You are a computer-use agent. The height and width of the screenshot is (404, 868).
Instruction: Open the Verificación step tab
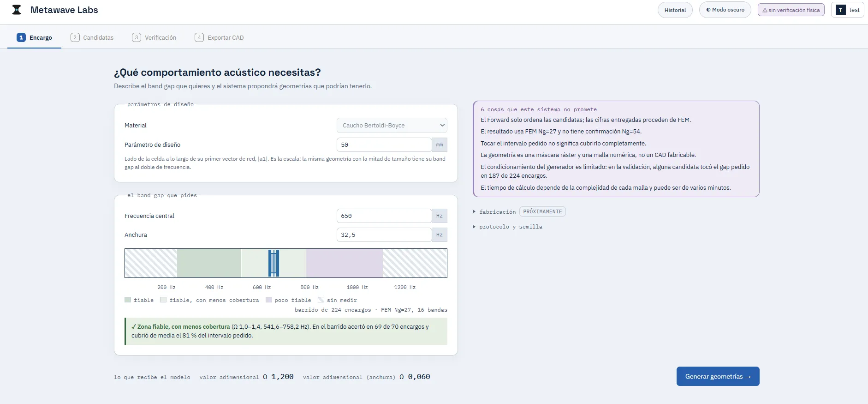[x=154, y=37]
